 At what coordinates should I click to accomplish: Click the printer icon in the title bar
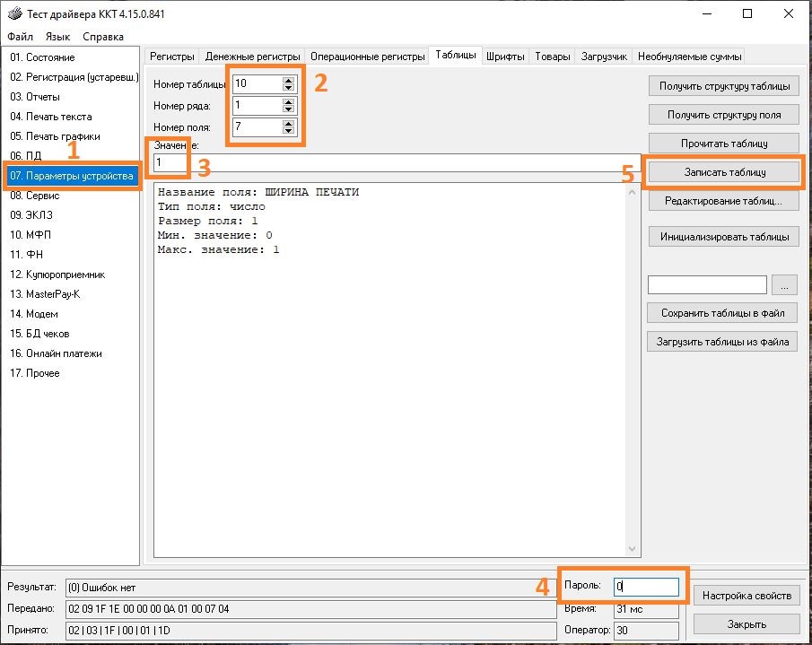(14, 14)
